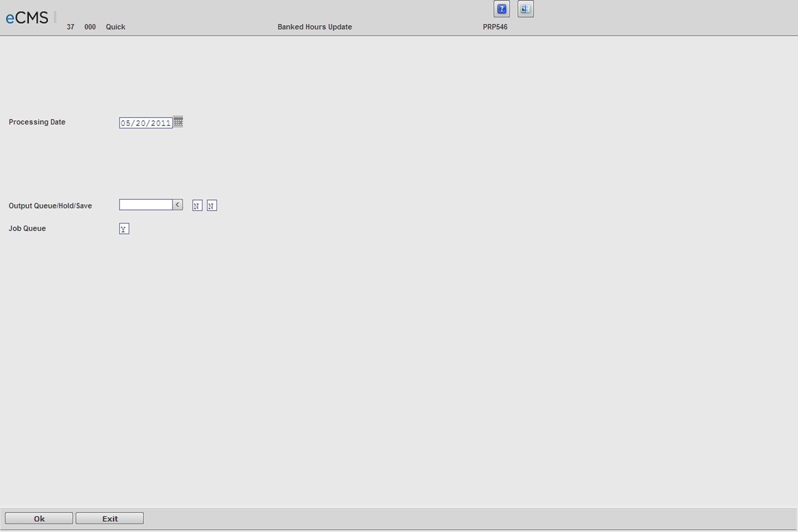The height and width of the screenshot is (532, 798).
Task: Click the Ok button
Action: [39, 519]
